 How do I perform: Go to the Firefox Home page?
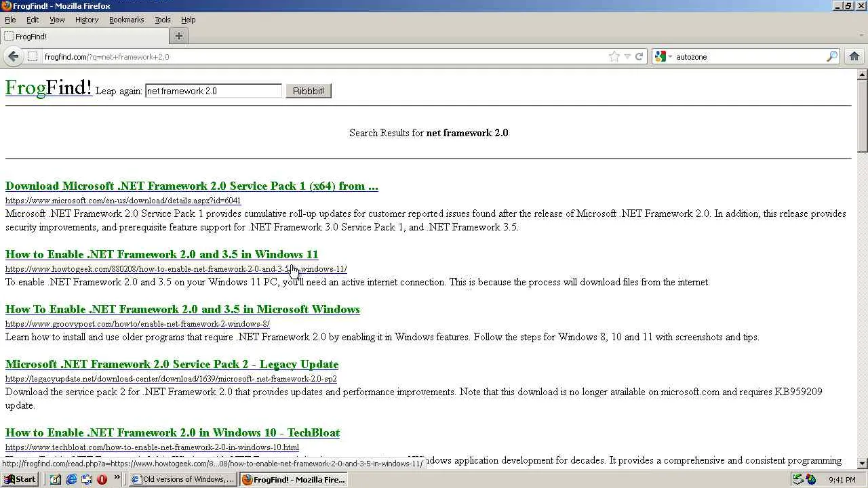click(x=854, y=57)
